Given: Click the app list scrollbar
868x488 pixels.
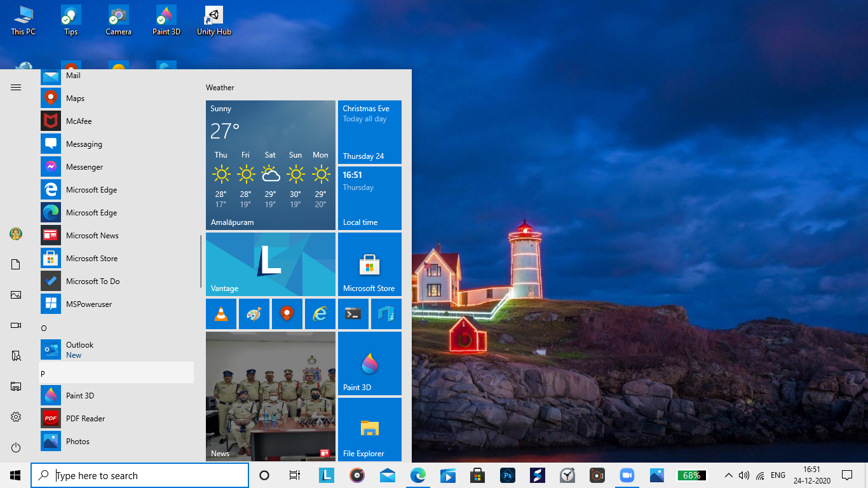Looking at the screenshot, I should 201,261.
